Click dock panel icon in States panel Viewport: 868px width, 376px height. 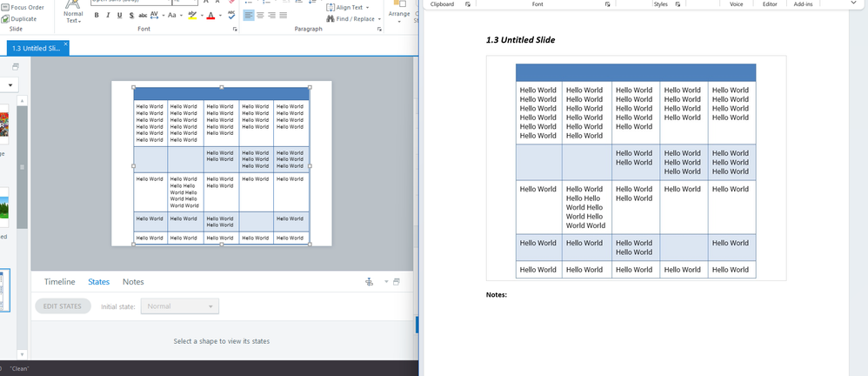click(370, 282)
